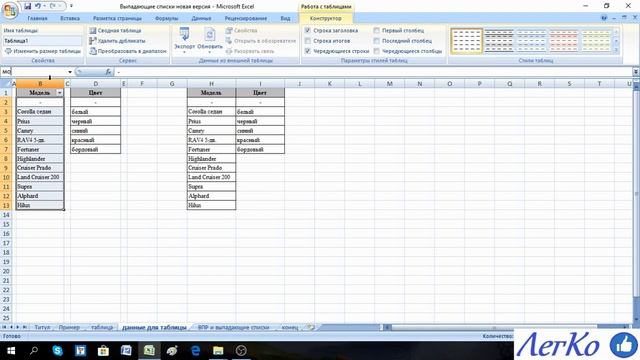Click the grayed Свойства properties icon

pyautogui.click(x=229, y=31)
